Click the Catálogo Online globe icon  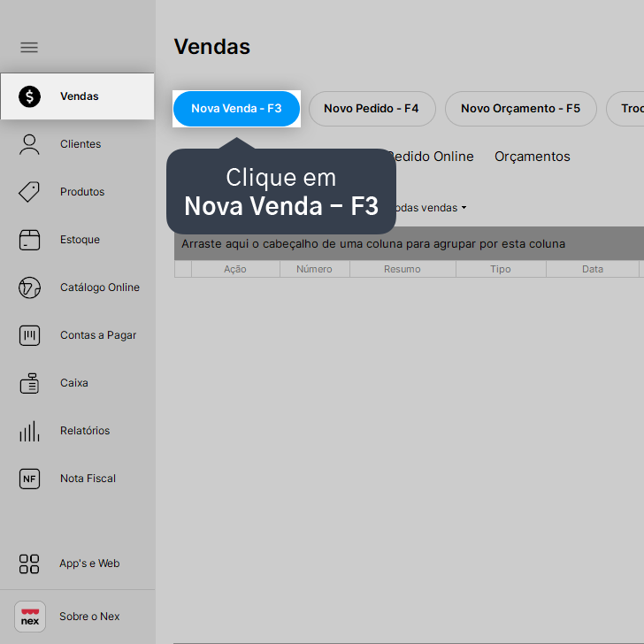[29, 287]
